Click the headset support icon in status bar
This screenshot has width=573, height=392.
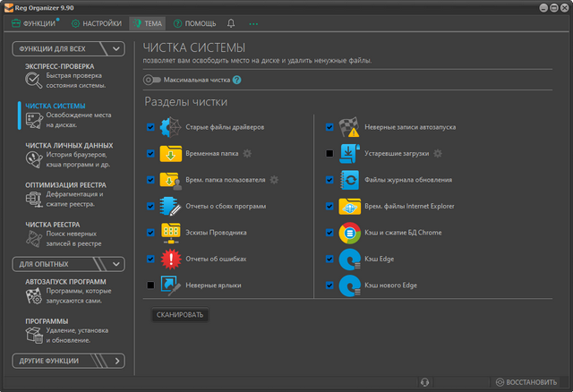(x=423, y=382)
